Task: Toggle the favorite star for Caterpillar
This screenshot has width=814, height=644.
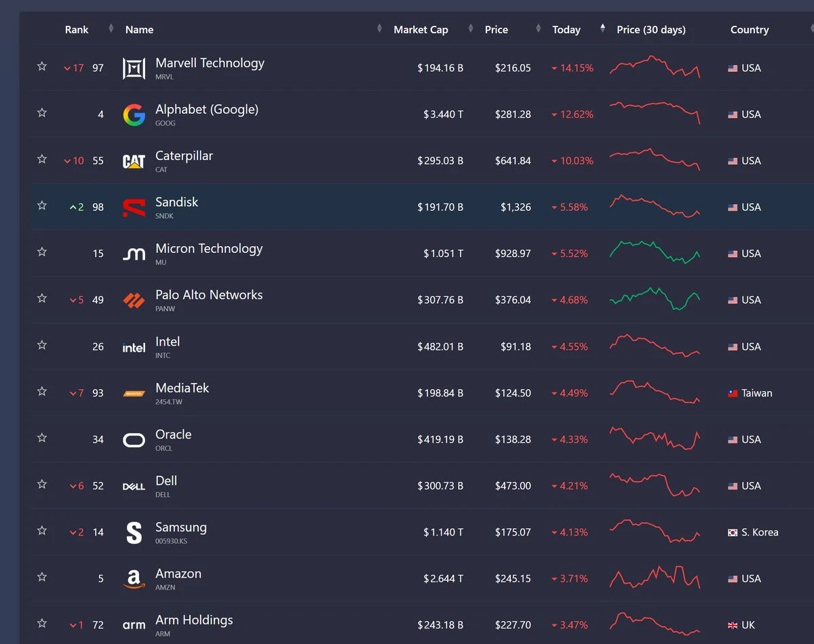Action: pos(42,159)
